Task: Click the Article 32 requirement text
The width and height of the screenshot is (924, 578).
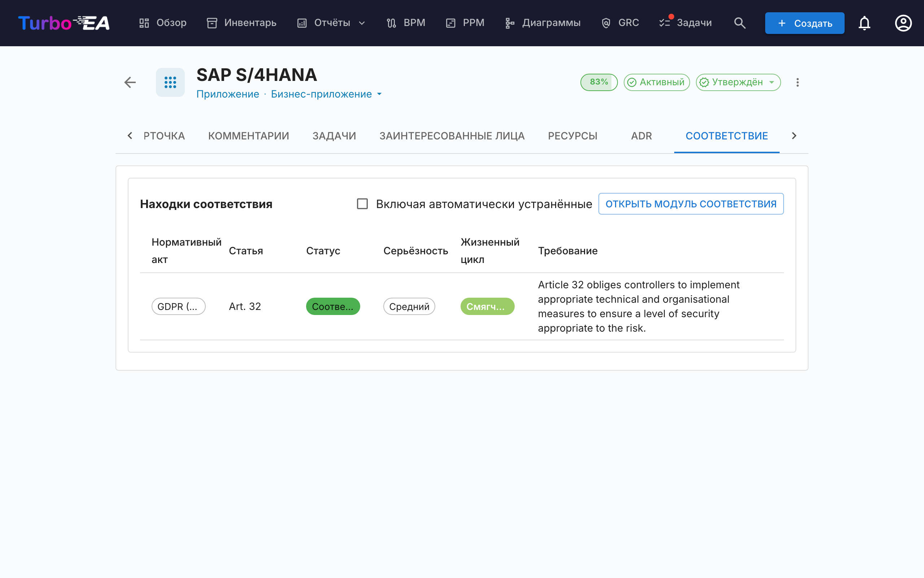Action: pyautogui.click(x=638, y=306)
